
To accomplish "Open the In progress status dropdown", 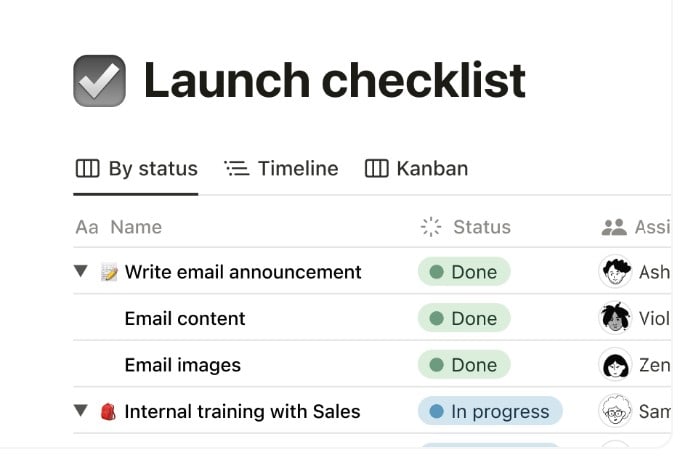I will [490, 411].
